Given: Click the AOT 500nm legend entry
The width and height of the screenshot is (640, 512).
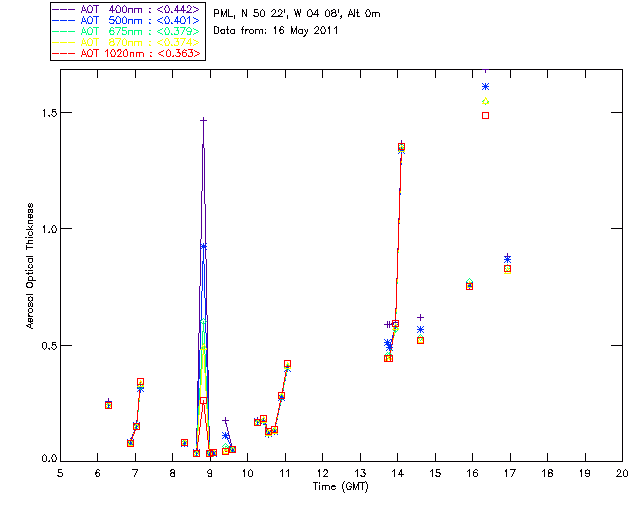Looking at the screenshot, I should click(126, 20).
